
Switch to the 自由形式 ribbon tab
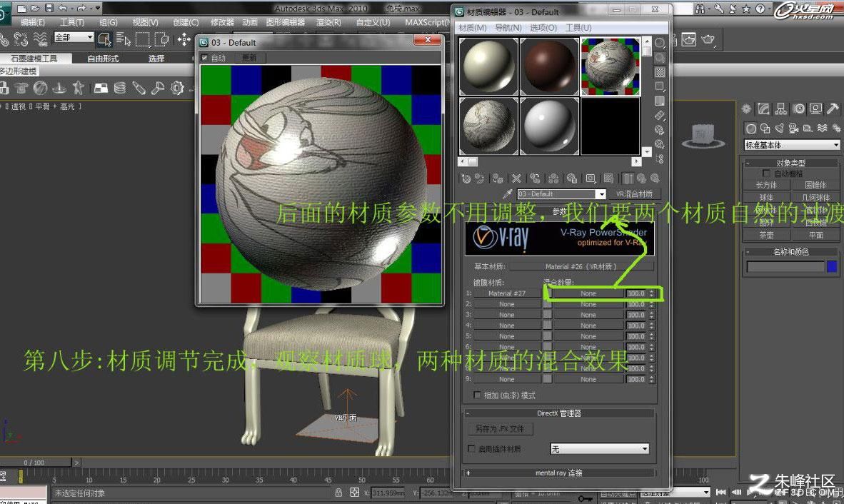(103, 59)
